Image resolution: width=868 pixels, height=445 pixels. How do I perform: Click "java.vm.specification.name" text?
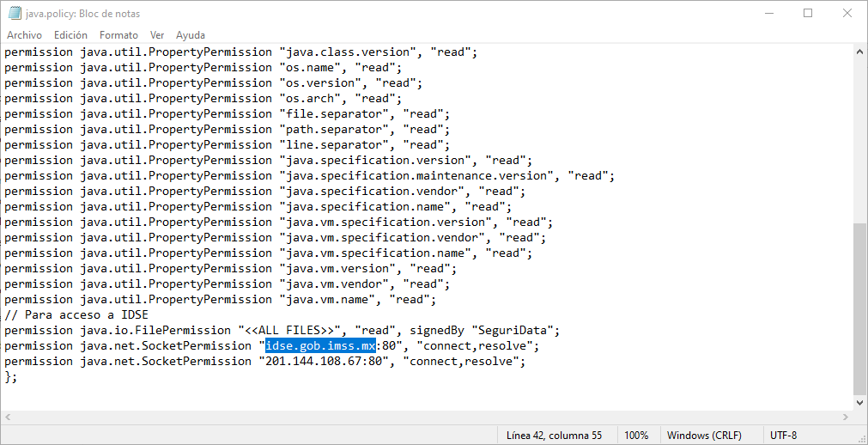[x=375, y=253]
